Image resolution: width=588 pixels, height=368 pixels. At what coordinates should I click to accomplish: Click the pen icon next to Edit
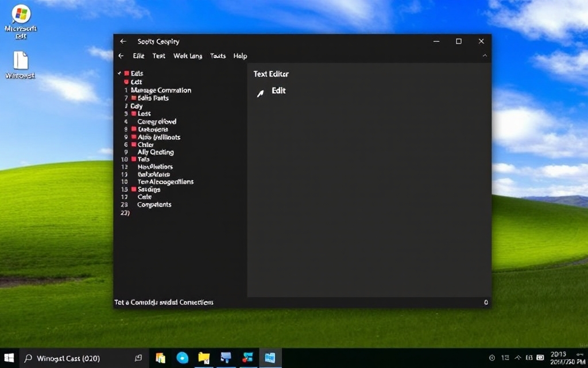click(260, 93)
